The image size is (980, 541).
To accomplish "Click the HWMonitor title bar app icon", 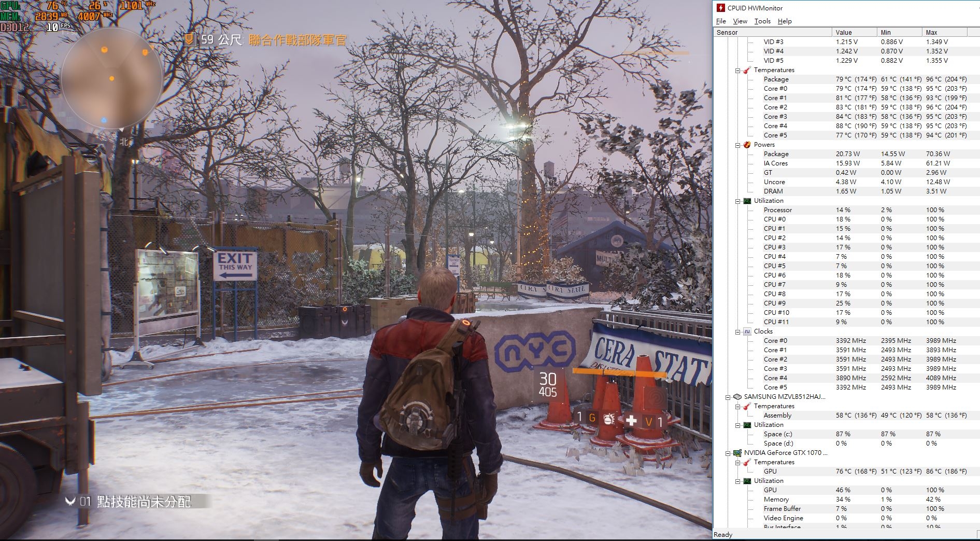I will tap(720, 8).
